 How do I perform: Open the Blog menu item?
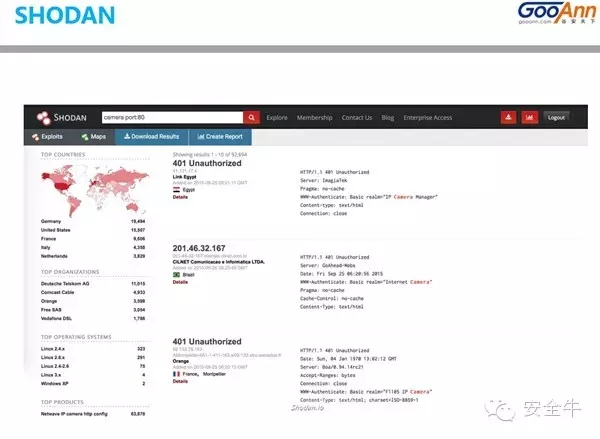coord(388,118)
